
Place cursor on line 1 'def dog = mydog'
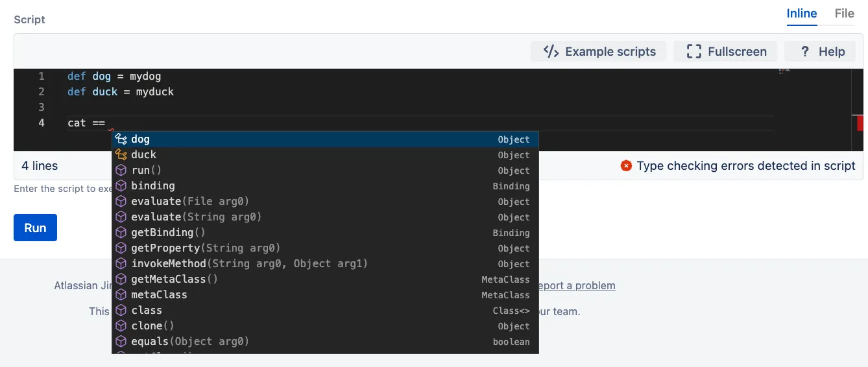(x=114, y=76)
